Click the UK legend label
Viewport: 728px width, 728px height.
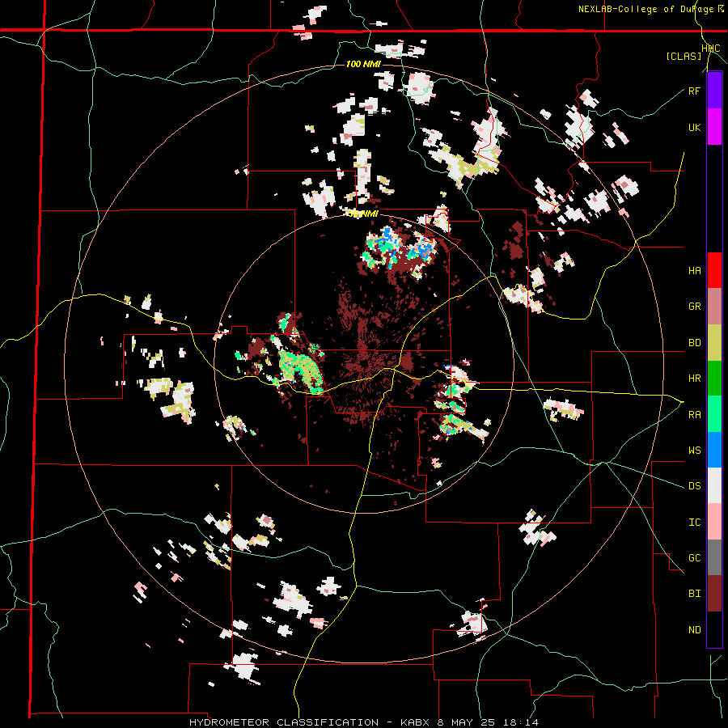coord(694,127)
